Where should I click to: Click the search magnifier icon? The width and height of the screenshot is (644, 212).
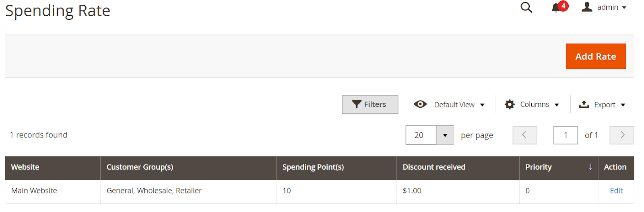tap(526, 7)
